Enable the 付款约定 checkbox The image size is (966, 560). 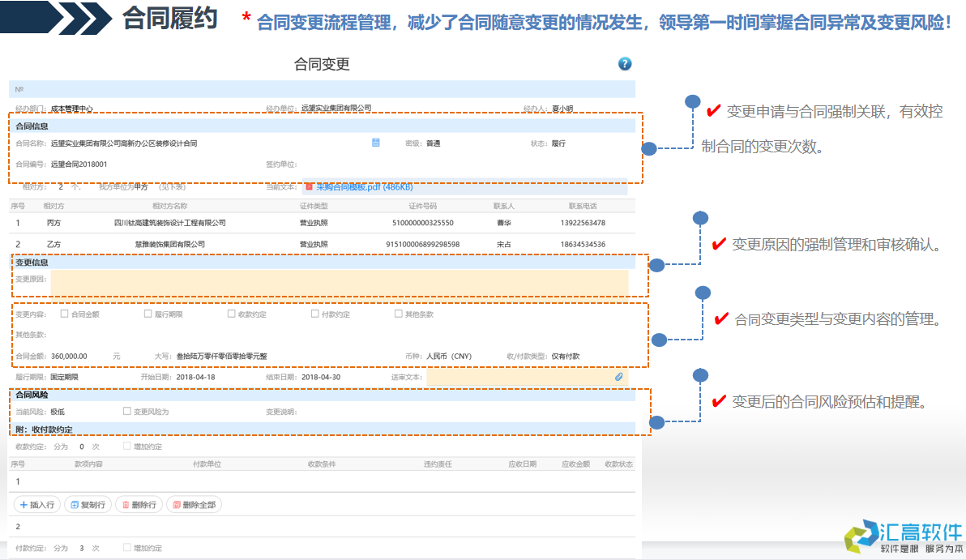pyautogui.click(x=314, y=314)
